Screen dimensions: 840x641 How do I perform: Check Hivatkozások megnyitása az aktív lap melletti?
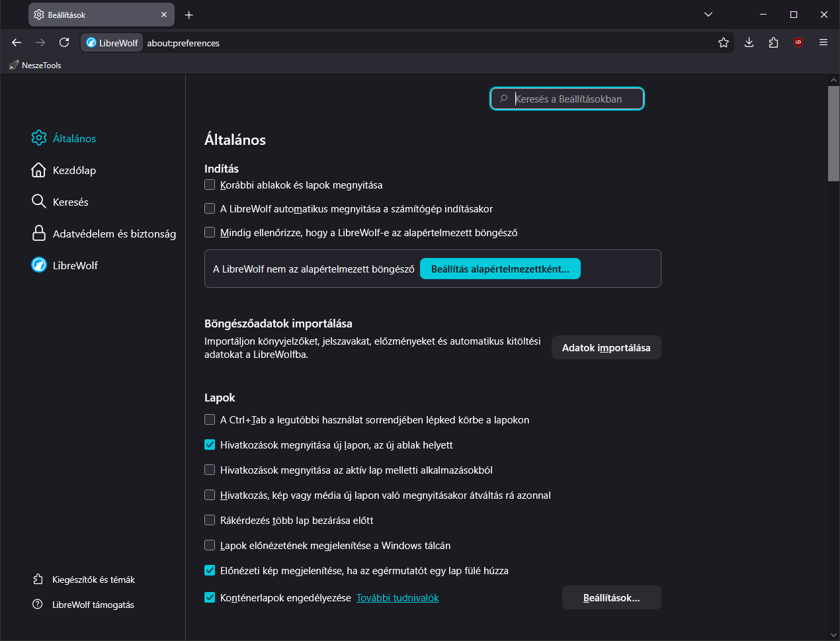coord(210,470)
